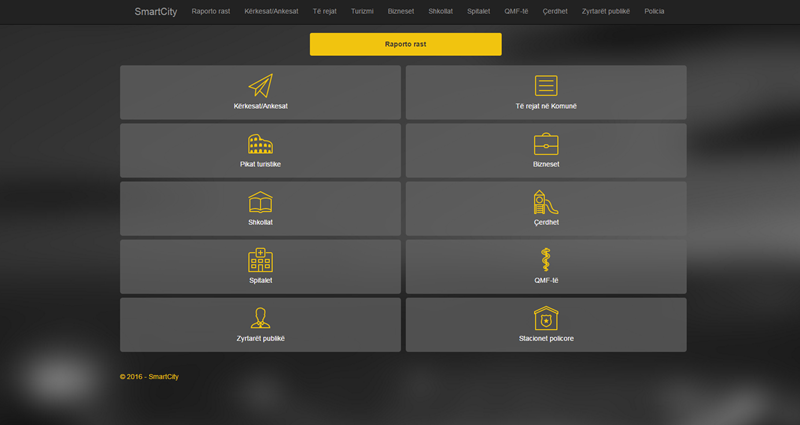Go to Turizmi in the top menu
800x425 pixels.
(362, 11)
